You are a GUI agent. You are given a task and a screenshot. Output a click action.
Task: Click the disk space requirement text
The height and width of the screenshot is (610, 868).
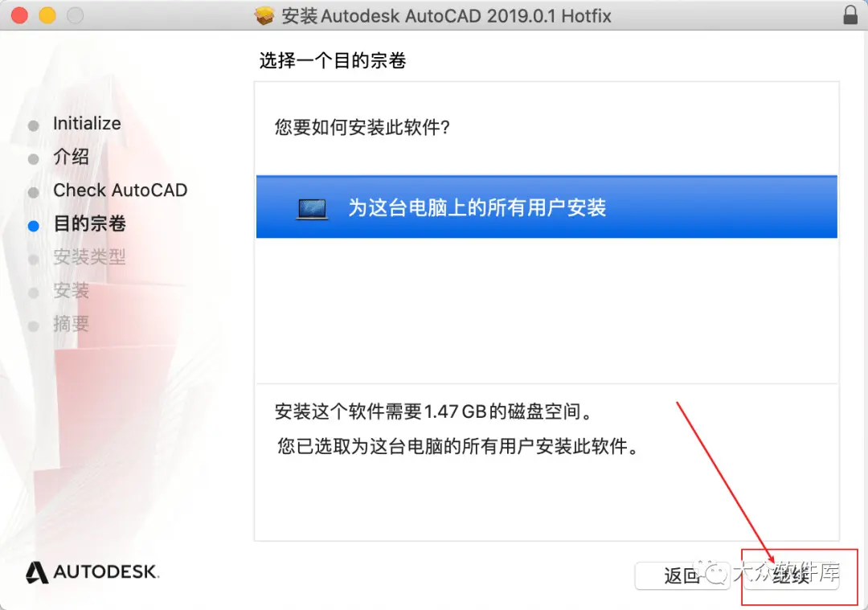[434, 411]
